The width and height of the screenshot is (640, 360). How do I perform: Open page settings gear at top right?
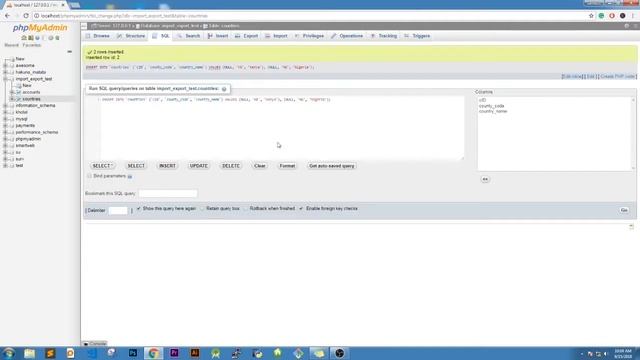click(627, 26)
